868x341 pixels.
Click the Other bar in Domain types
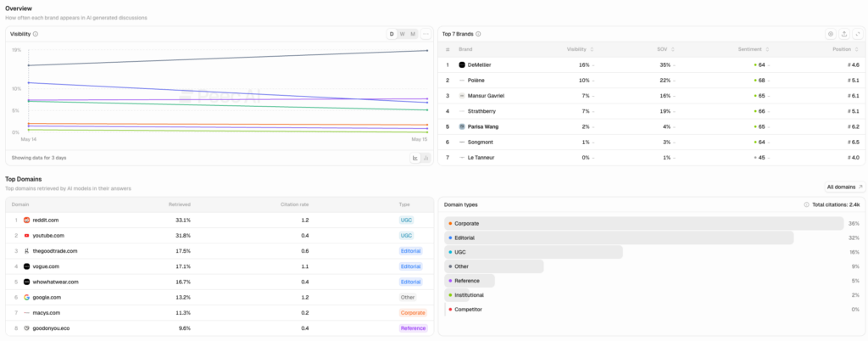pos(494,266)
